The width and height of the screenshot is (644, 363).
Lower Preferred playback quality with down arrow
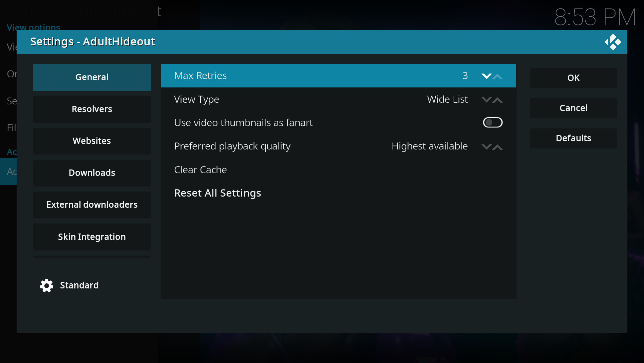pyautogui.click(x=487, y=147)
